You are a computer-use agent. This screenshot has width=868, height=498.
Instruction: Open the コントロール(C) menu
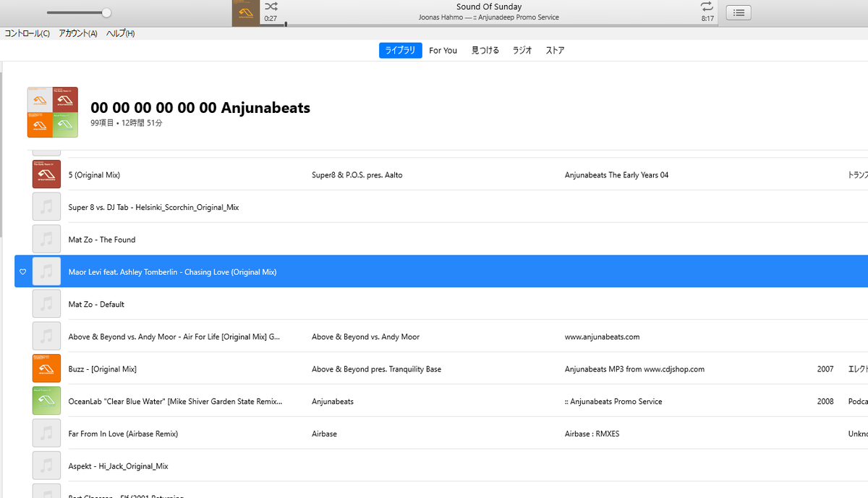pos(27,33)
